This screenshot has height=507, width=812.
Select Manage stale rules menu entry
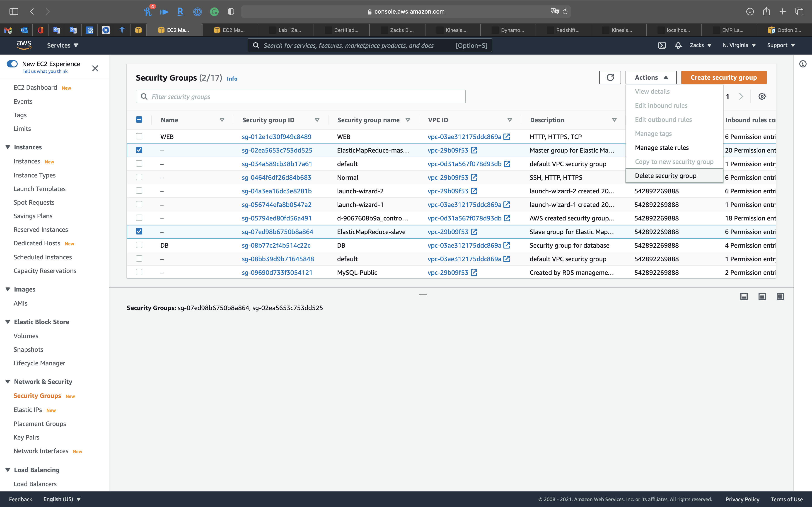tap(661, 148)
